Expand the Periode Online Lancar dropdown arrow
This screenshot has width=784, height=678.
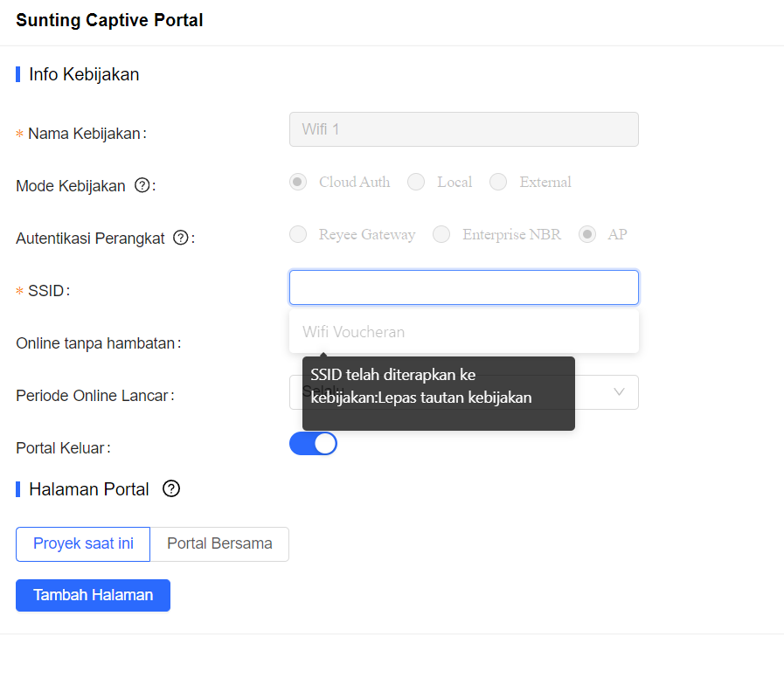pyautogui.click(x=620, y=392)
